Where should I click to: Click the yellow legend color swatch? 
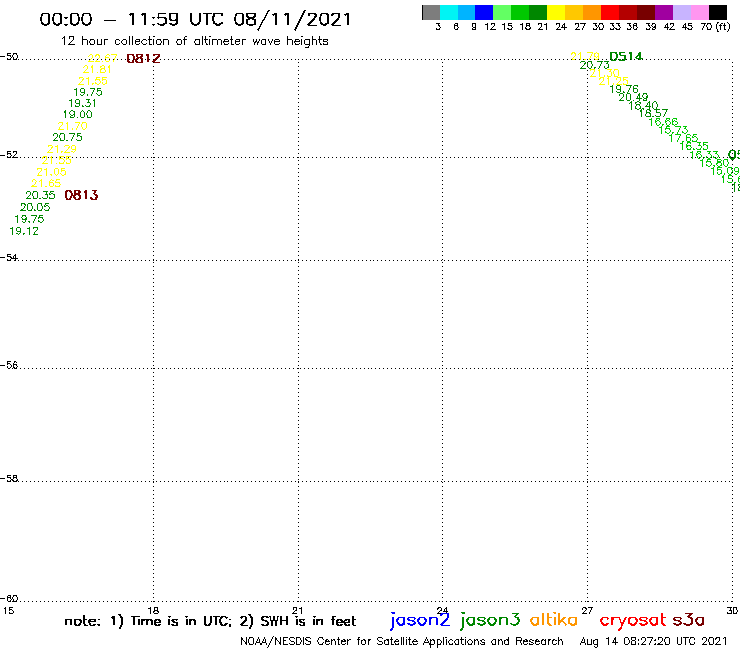556,12
